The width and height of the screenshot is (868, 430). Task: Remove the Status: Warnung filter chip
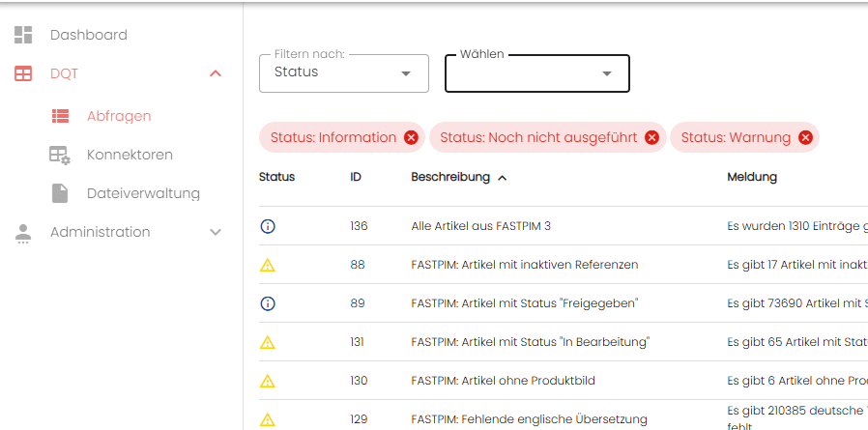(x=805, y=138)
